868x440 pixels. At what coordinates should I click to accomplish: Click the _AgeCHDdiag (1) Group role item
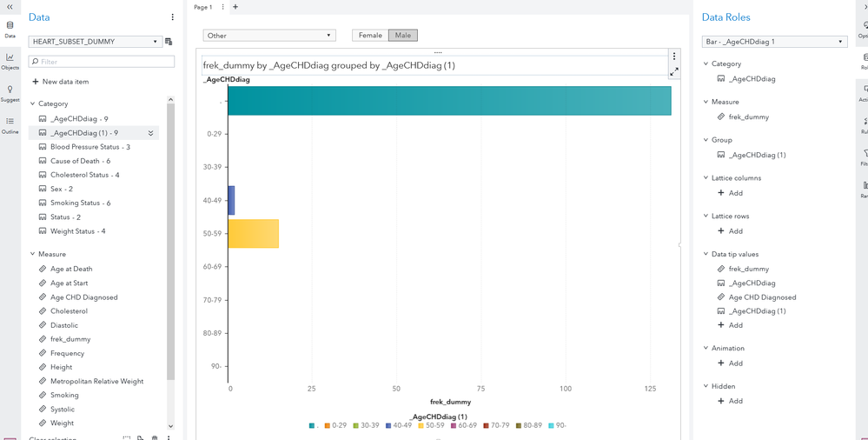pos(758,155)
